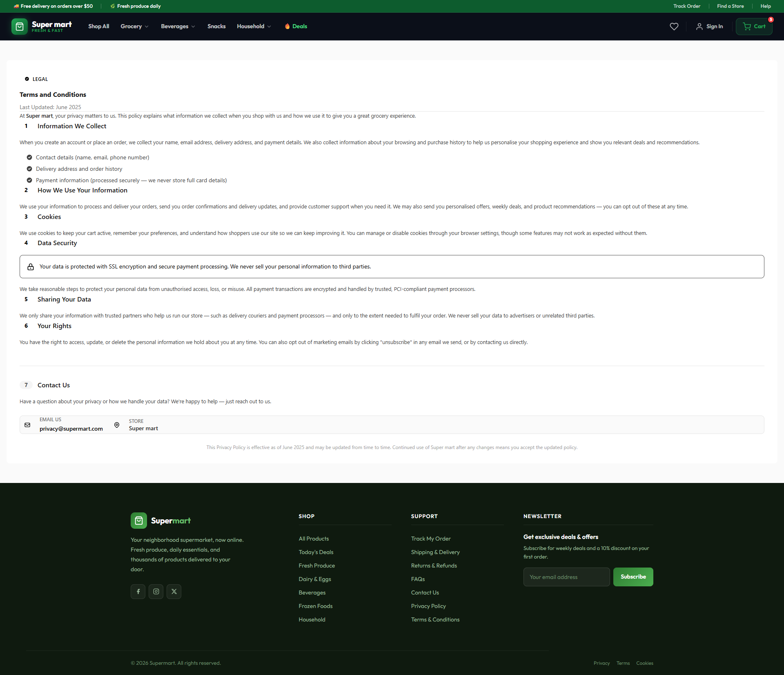Click the checkmark beside Delivery address
784x675 pixels.
(29, 169)
